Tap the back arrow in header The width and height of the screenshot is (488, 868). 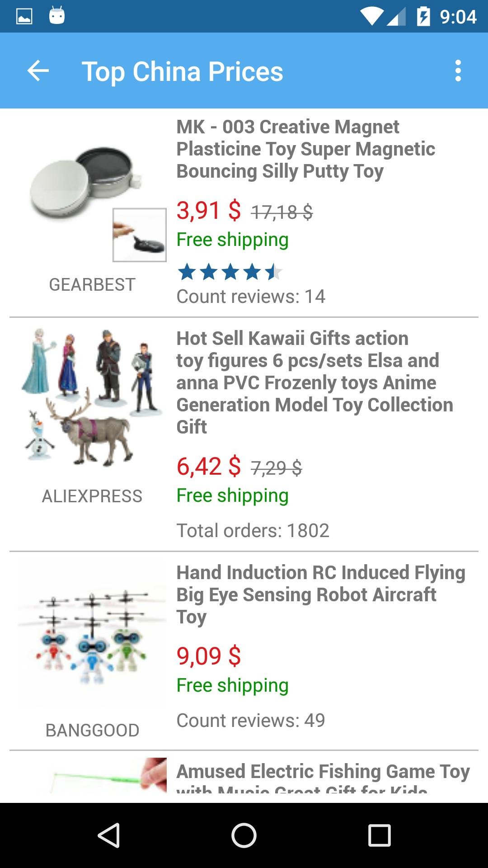(38, 71)
